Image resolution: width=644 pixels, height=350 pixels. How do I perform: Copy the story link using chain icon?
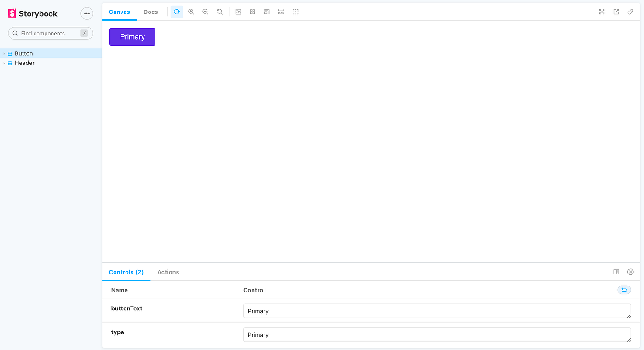tap(630, 12)
